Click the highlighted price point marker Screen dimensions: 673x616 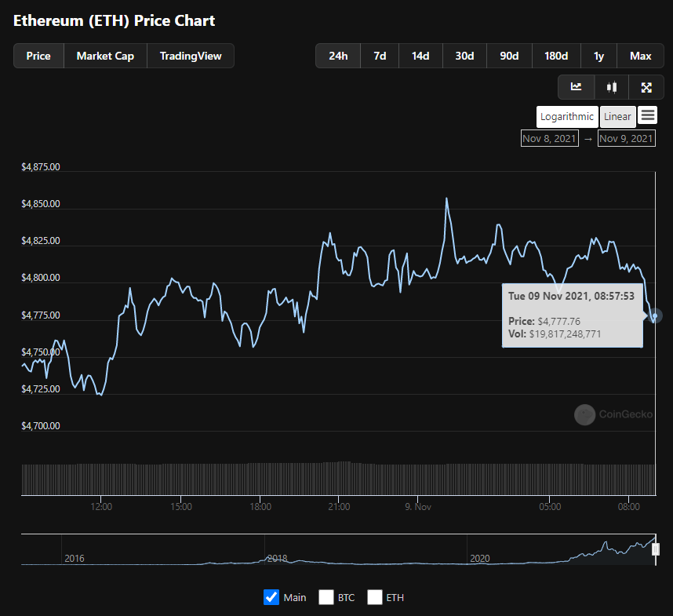[x=655, y=316]
